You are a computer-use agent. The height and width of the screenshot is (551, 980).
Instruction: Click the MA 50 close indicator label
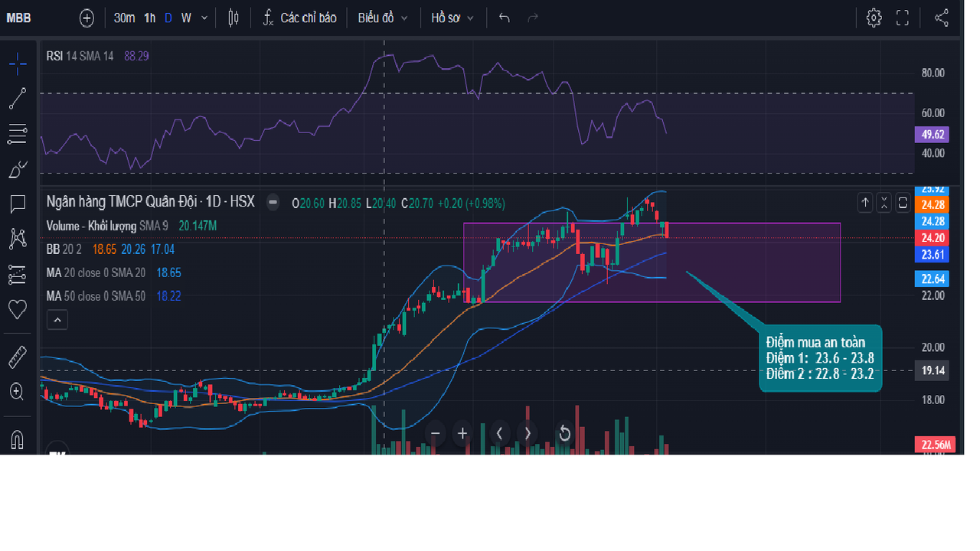coord(96,295)
